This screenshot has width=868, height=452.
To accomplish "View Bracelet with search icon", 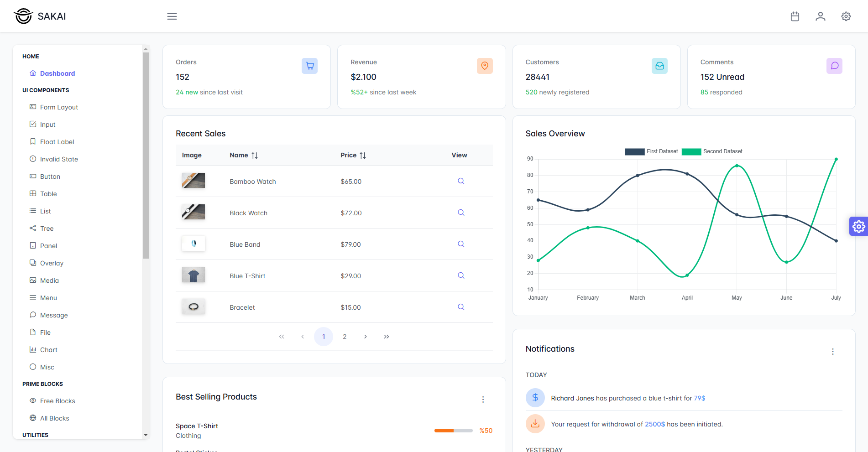I will 461,307.
